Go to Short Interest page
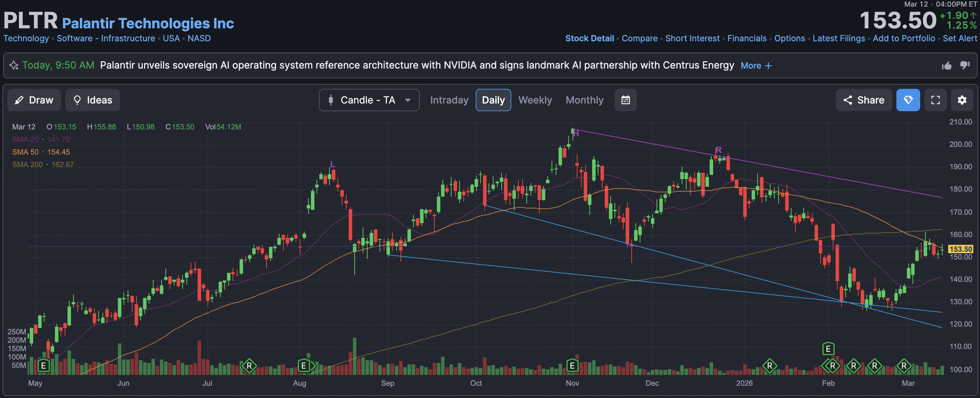This screenshot has height=398, width=980. click(692, 38)
